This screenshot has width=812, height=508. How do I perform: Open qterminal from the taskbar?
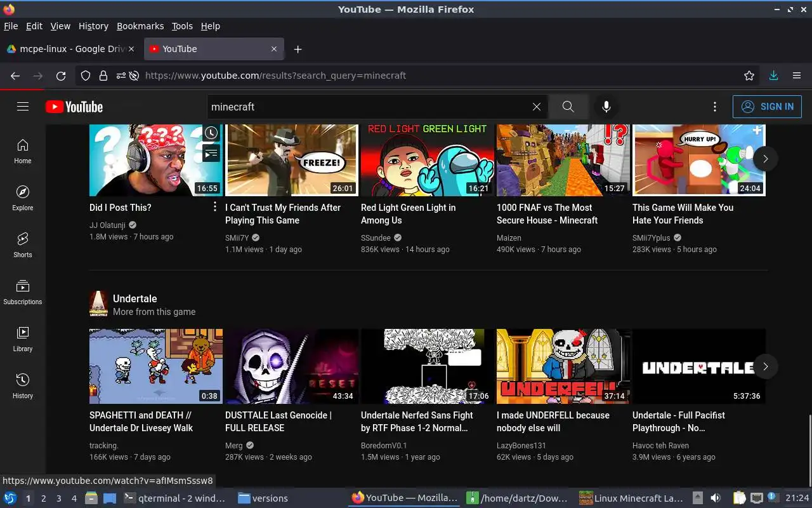pos(174,498)
